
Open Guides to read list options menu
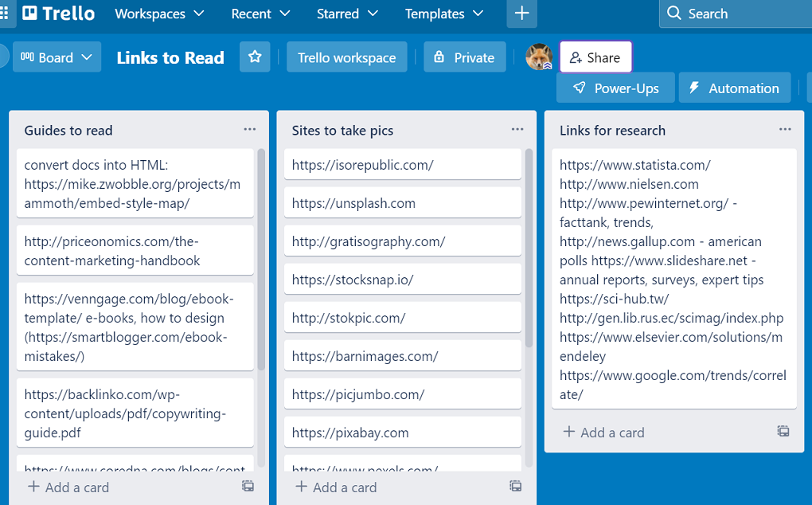tap(250, 130)
